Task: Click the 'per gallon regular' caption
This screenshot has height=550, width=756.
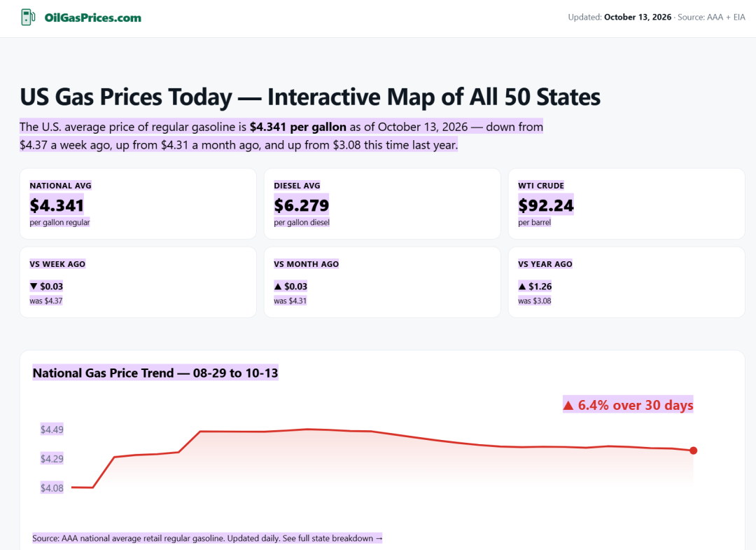Action: click(59, 222)
